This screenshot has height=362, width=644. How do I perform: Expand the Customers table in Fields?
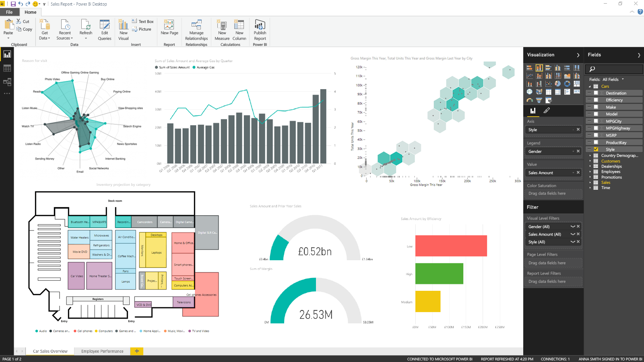[590, 161]
